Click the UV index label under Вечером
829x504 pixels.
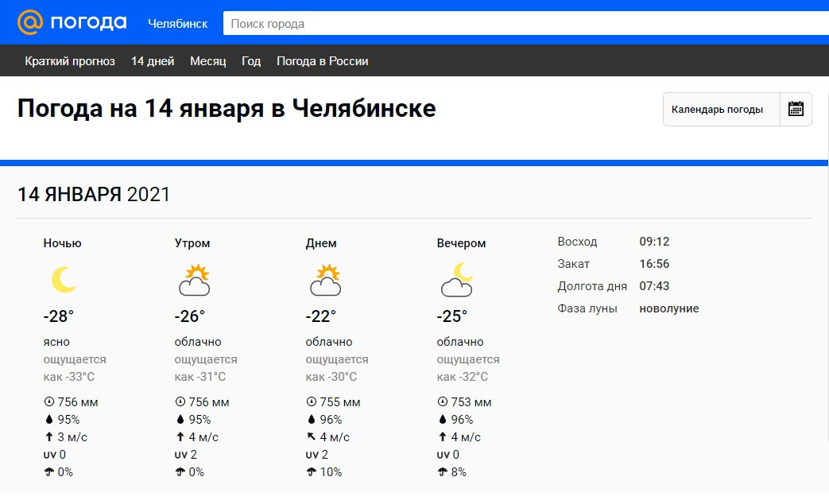click(x=443, y=455)
